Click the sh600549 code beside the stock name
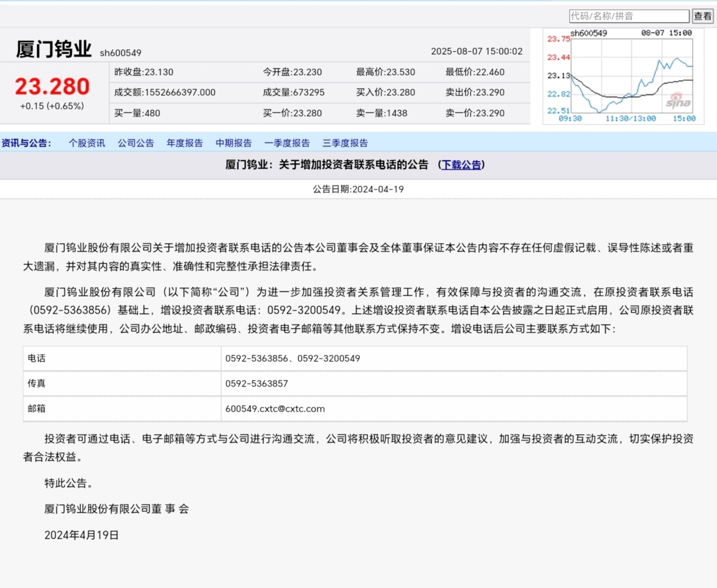This screenshot has width=717, height=588. coord(121,53)
